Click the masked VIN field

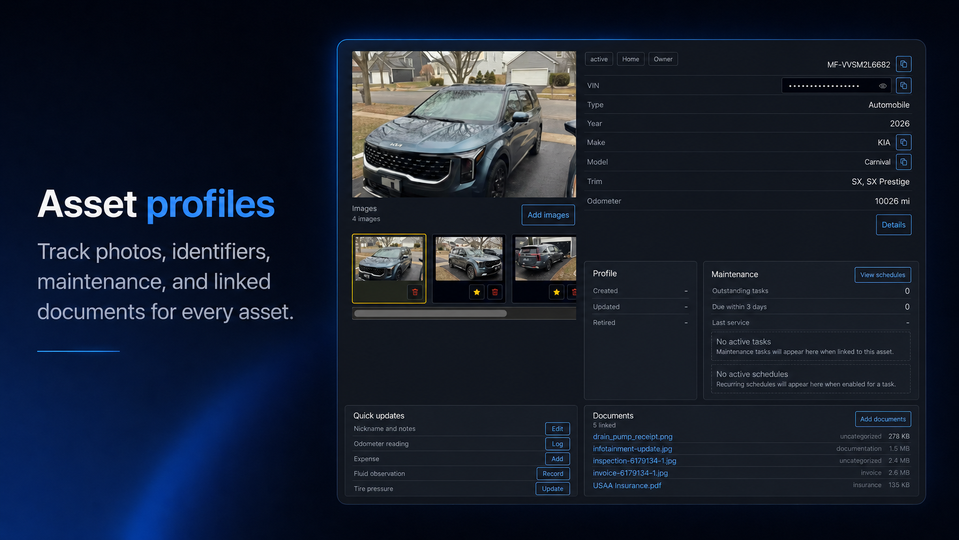point(837,86)
